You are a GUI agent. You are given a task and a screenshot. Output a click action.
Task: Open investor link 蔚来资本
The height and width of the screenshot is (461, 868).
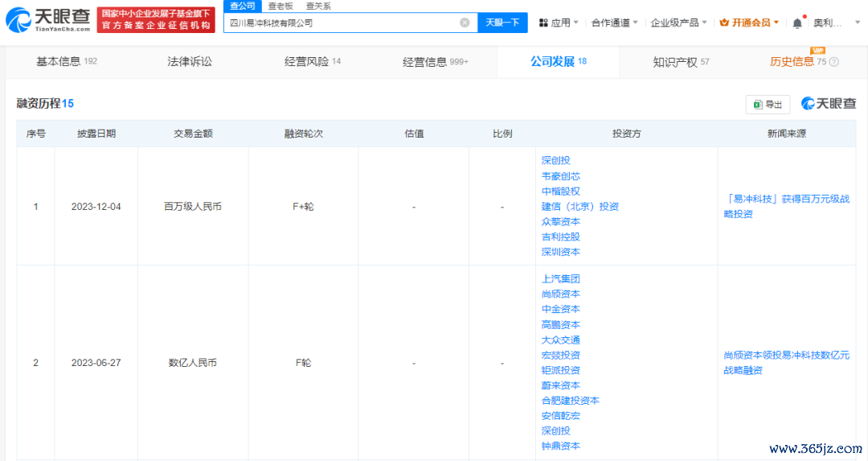pyautogui.click(x=561, y=385)
